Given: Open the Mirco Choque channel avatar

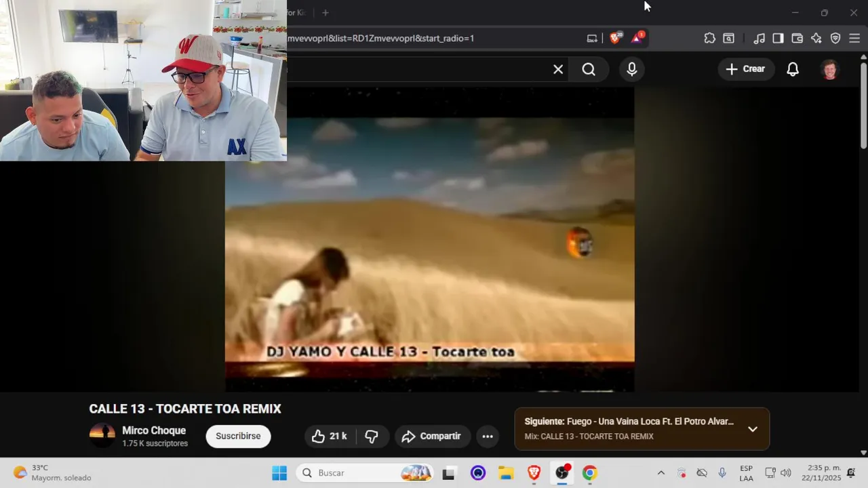Looking at the screenshot, I should click(102, 436).
